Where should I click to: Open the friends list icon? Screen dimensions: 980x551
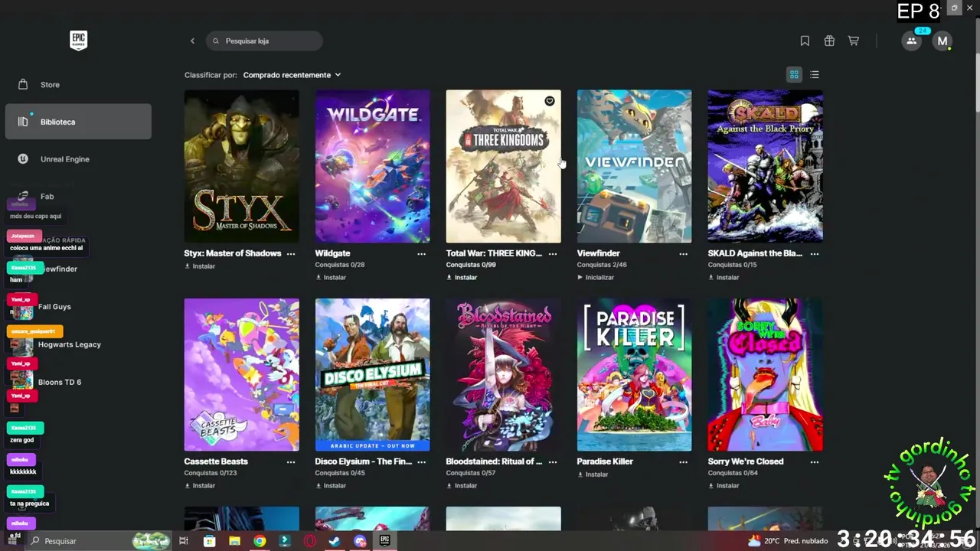tap(911, 41)
